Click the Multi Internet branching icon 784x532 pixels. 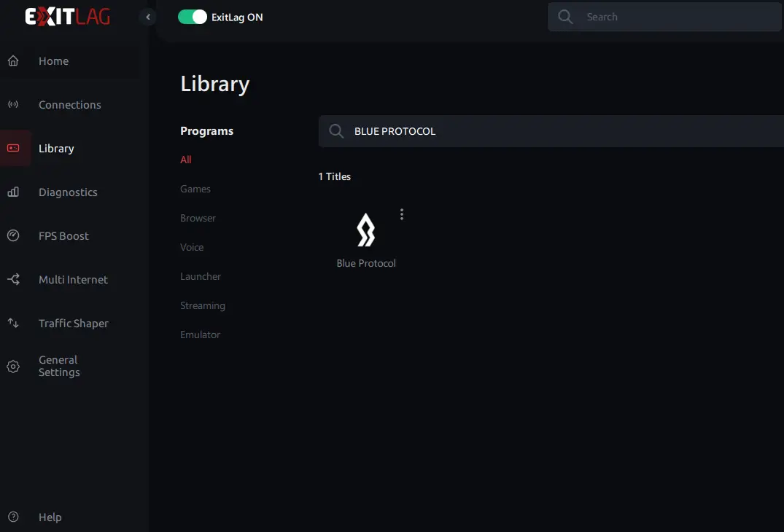[x=14, y=279]
